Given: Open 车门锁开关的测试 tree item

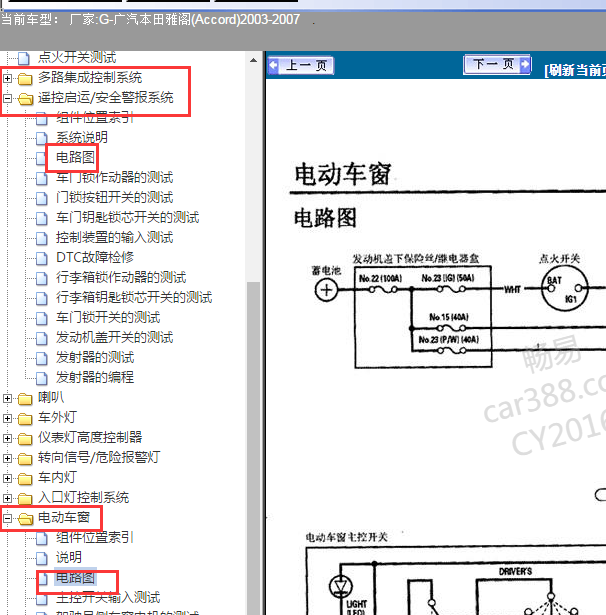Looking at the screenshot, I should click(x=108, y=317).
